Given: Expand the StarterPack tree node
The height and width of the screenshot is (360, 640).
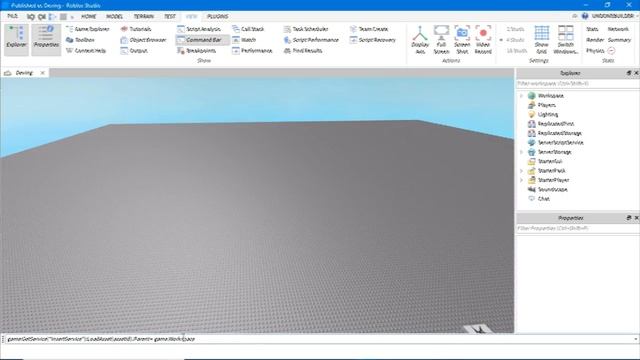Looking at the screenshot, I should tap(521, 171).
